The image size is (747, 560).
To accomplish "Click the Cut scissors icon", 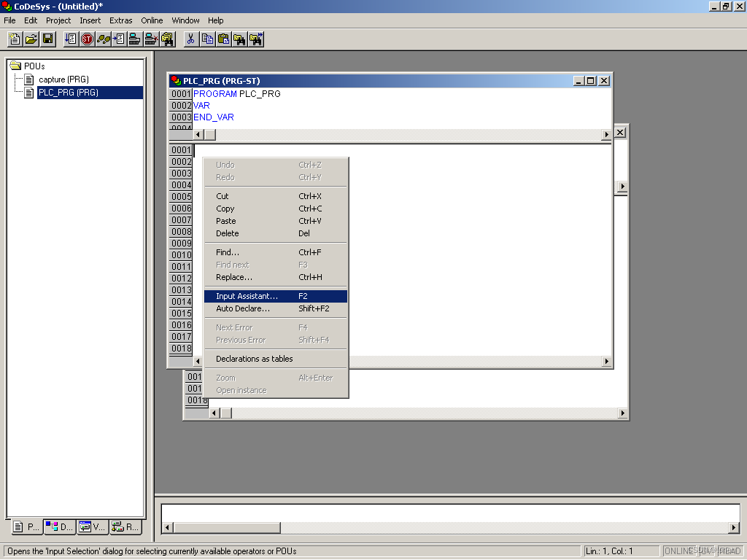I will pyautogui.click(x=191, y=39).
